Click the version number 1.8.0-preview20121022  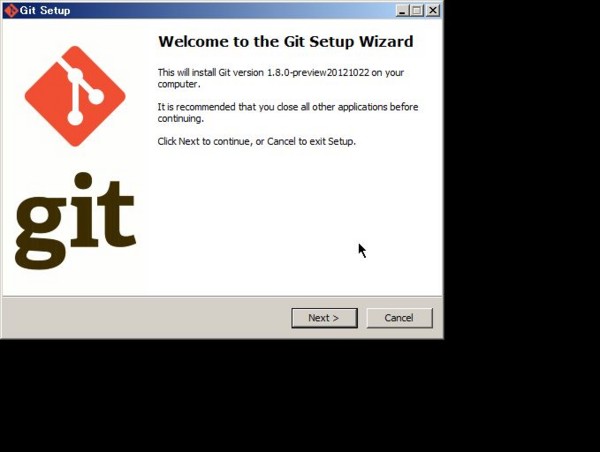click(318, 73)
